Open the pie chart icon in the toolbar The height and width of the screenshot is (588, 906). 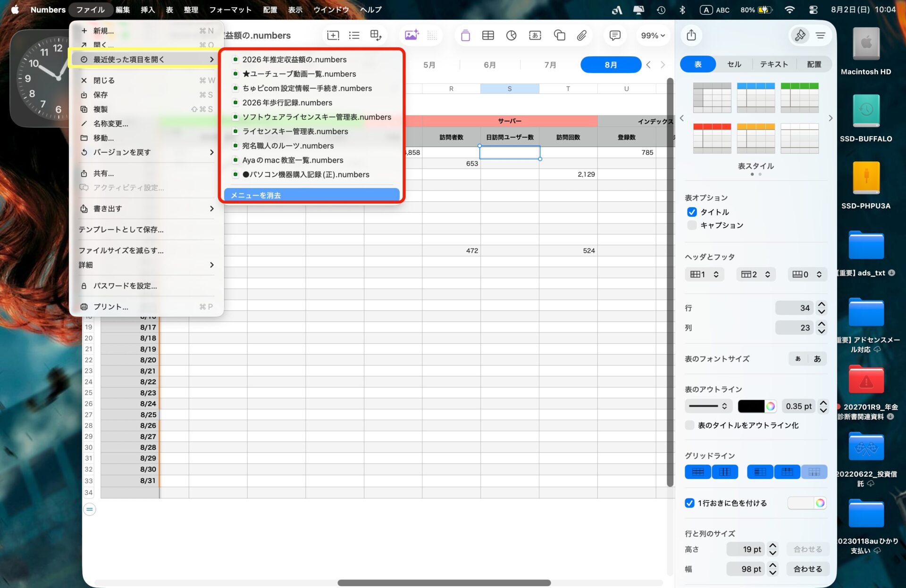click(511, 35)
